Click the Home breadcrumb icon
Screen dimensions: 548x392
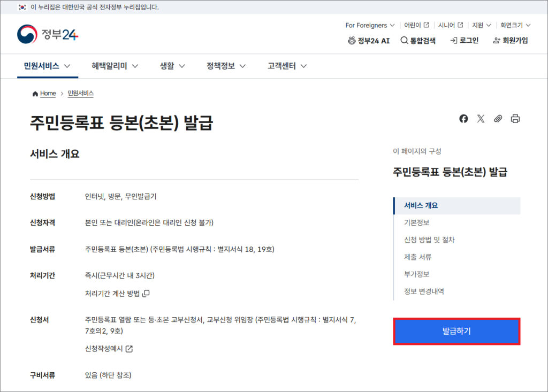coord(35,94)
